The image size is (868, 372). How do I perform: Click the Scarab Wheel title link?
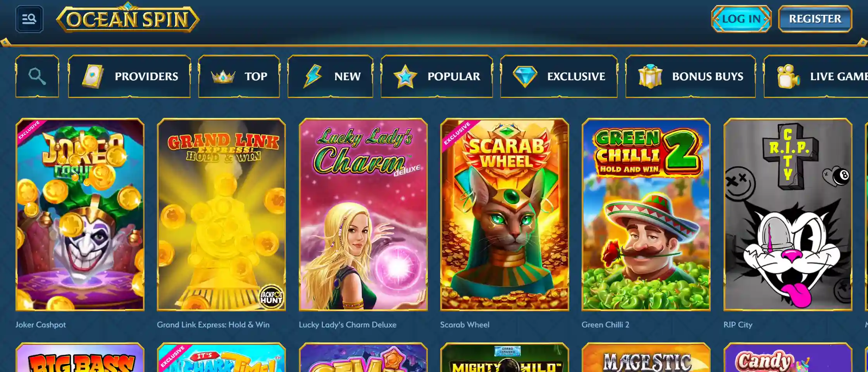465,325
